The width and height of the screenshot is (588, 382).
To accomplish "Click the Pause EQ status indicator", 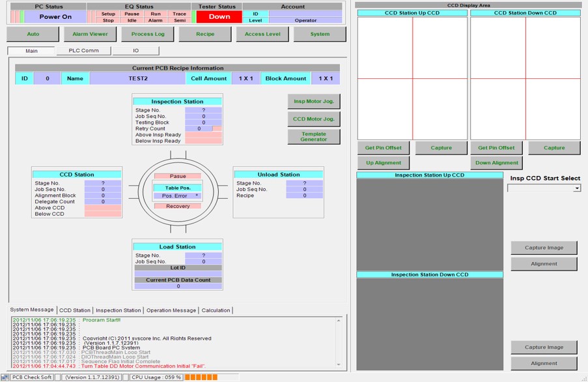I will point(132,14).
